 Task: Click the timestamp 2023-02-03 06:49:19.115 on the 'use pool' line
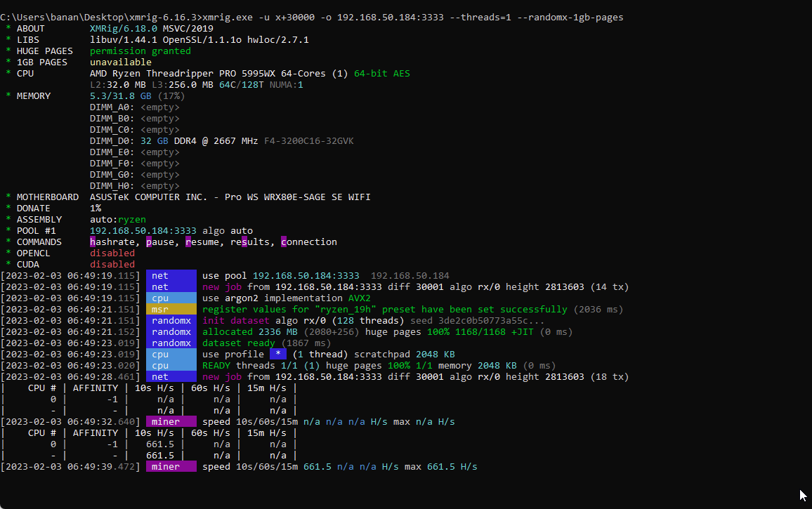tap(70, 275)
